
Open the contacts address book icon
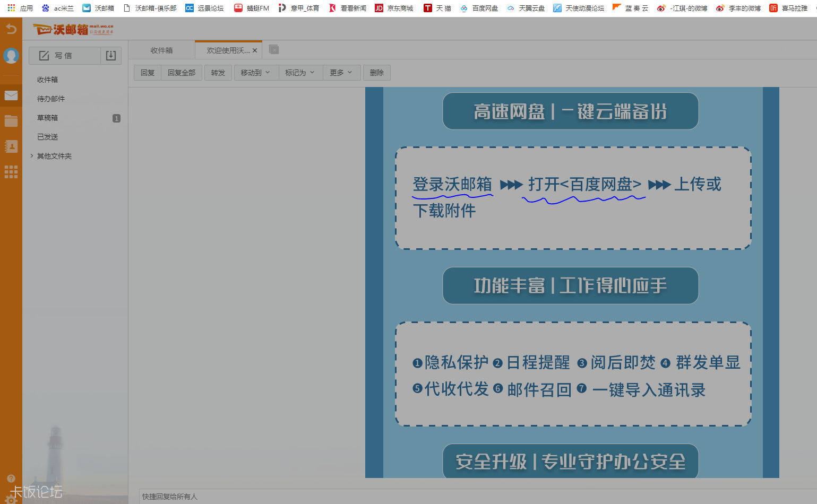coord(11,146)
